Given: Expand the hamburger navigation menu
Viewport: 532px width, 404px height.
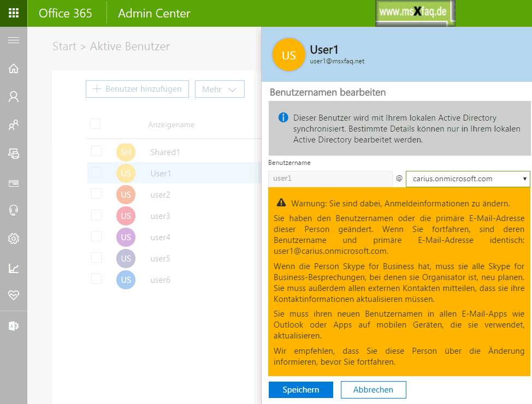Looking at the screenshot, I should 14,40.
